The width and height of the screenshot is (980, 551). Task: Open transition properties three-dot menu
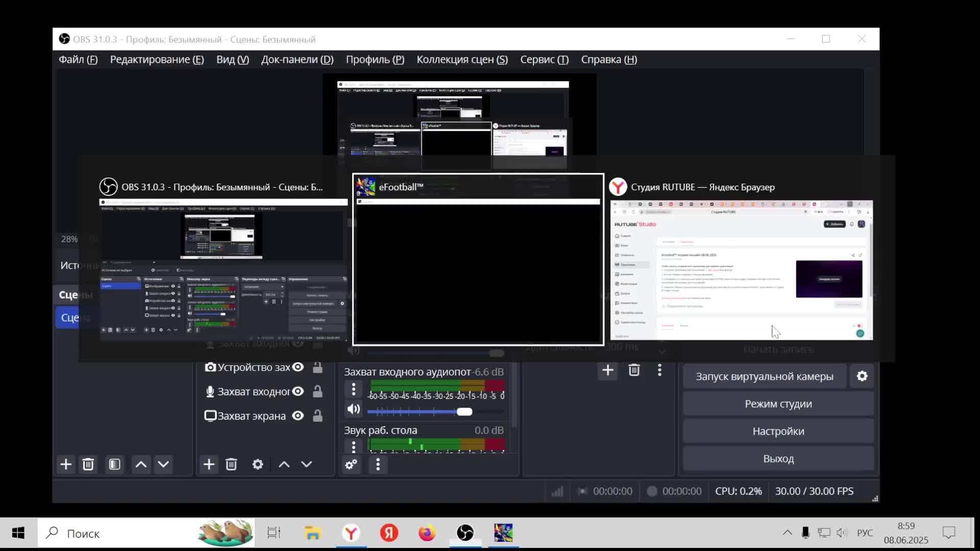tap(659, 370)
